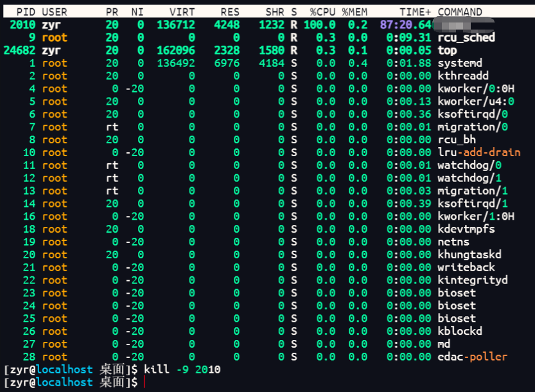
Task: Click the VIRT column header
Action: [182, 12]
